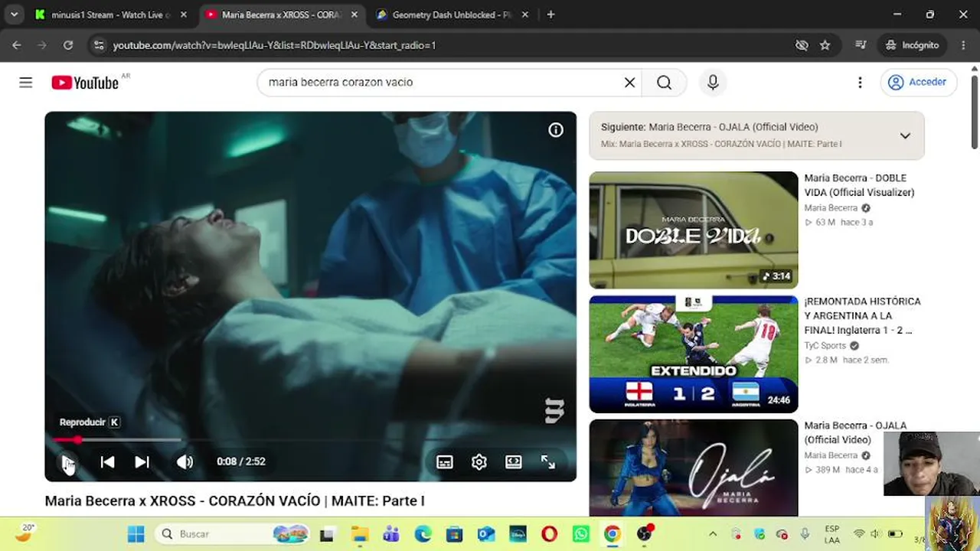This screenshot has width=980, height=551.
Task: Open the '¡REMONTADA HISTÓRICA Y ARGENTINA' title link
Action: (862, 316)
